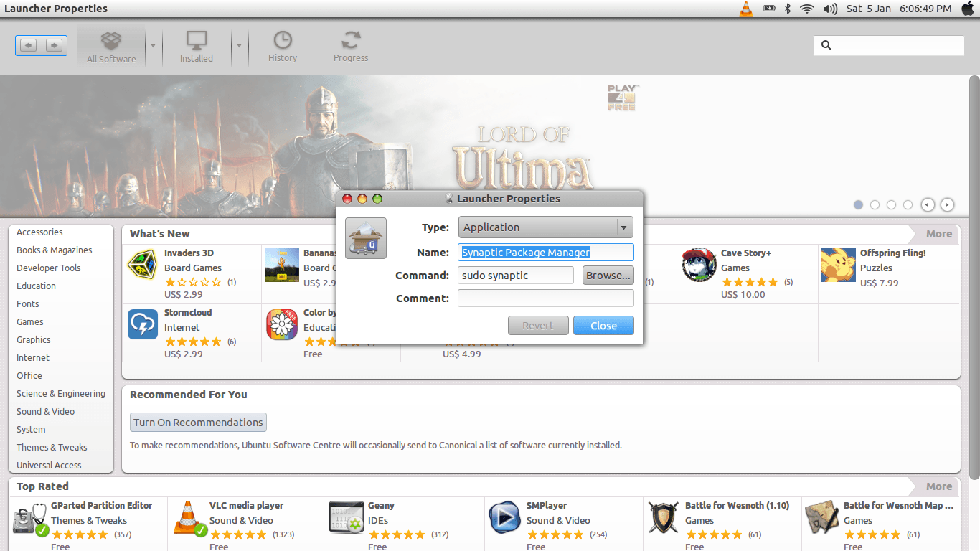Select the first banner page dot
The height and width of the screenshot is (551, 980).
click(858, 204)
